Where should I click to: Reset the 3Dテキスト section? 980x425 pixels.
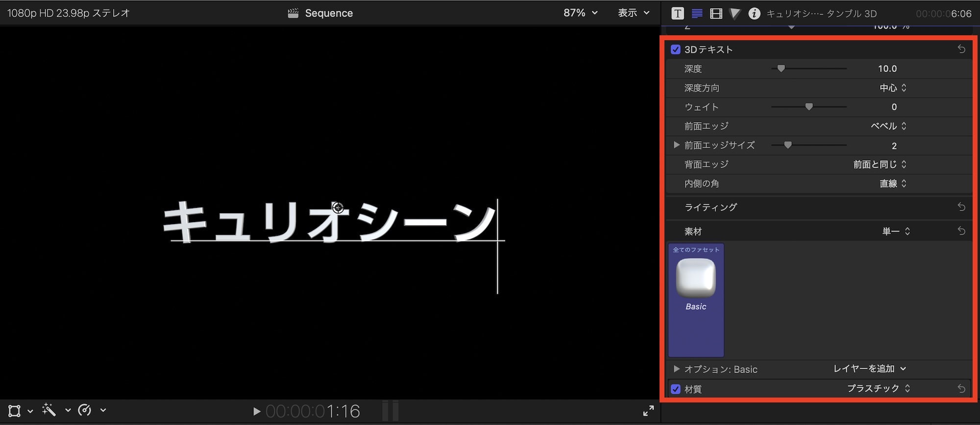pyautogui.click(x=961, y=49)
